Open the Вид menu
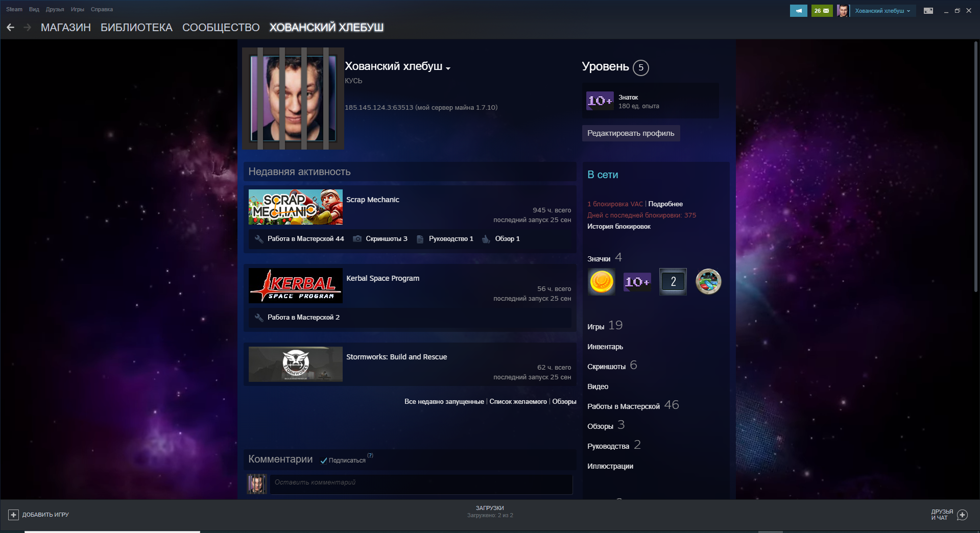Image resolution: width=980 pixels, height=533 pixels. click(x=34, y=9)
